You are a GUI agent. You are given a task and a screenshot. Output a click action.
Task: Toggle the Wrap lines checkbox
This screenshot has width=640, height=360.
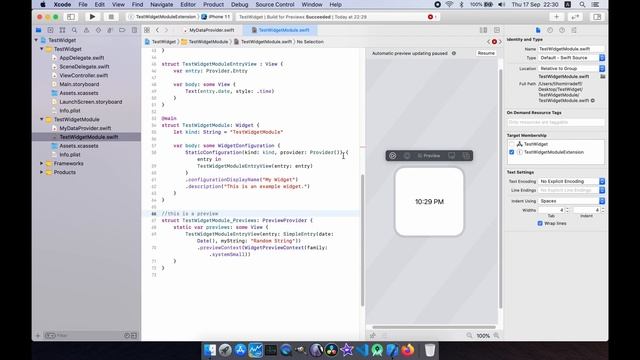point(540,223)
